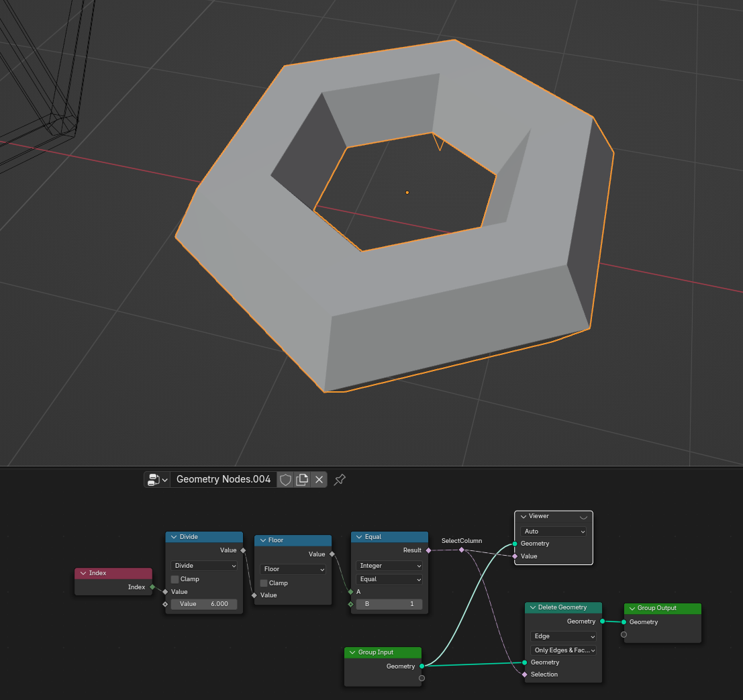This screenshot has height=700, width=743.
Task: Click the object's orange origin point in viewport
Action: point(407,193)
